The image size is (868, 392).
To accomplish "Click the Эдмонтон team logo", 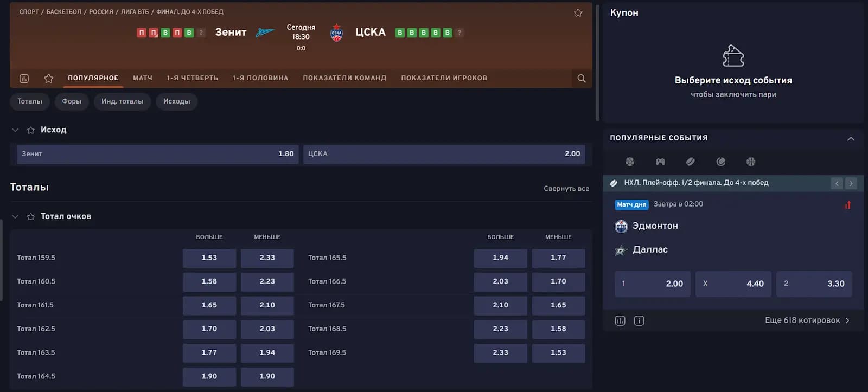I will point(621,226).
